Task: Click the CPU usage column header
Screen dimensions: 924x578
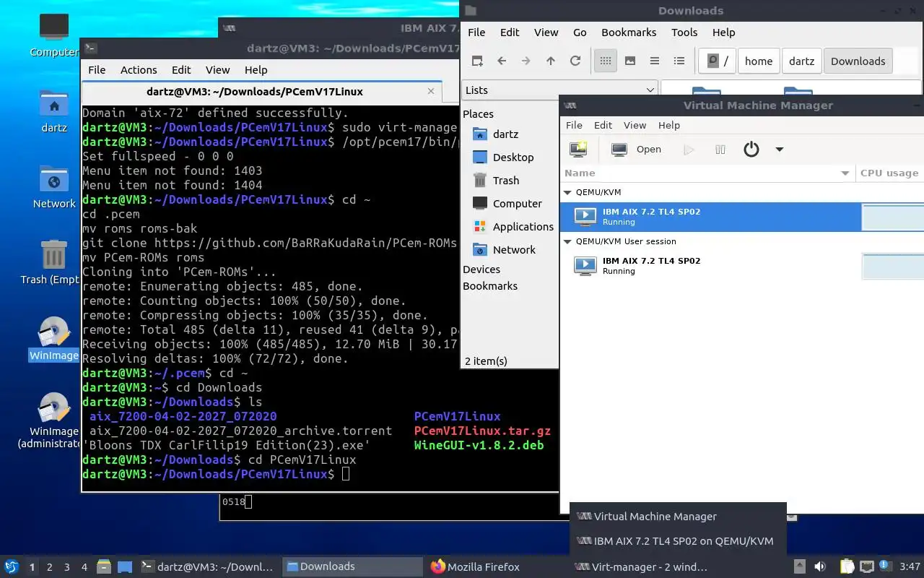Action: [x=889, y=173]
